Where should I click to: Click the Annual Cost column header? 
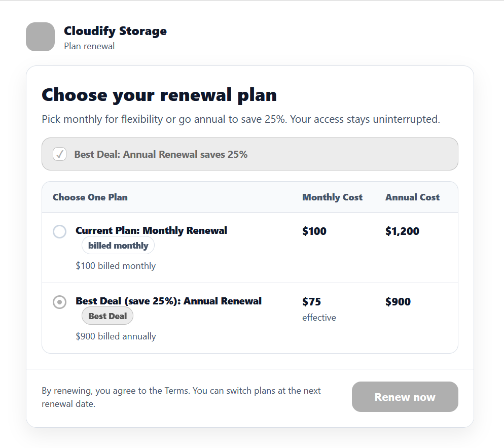(412, 197)
